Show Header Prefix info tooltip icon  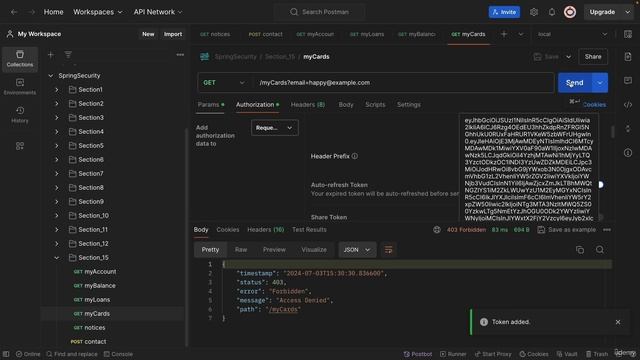tap(355, 156)
